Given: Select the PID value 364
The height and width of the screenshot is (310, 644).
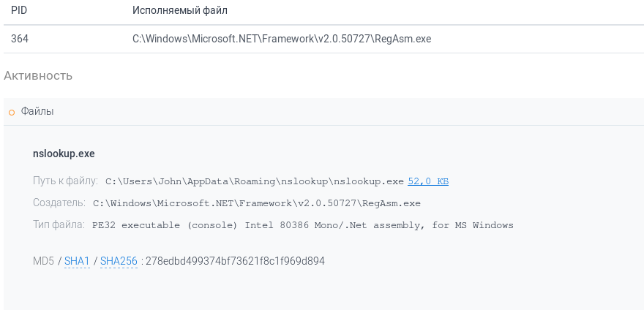Looking at the screenshot, I should point(20,39).
